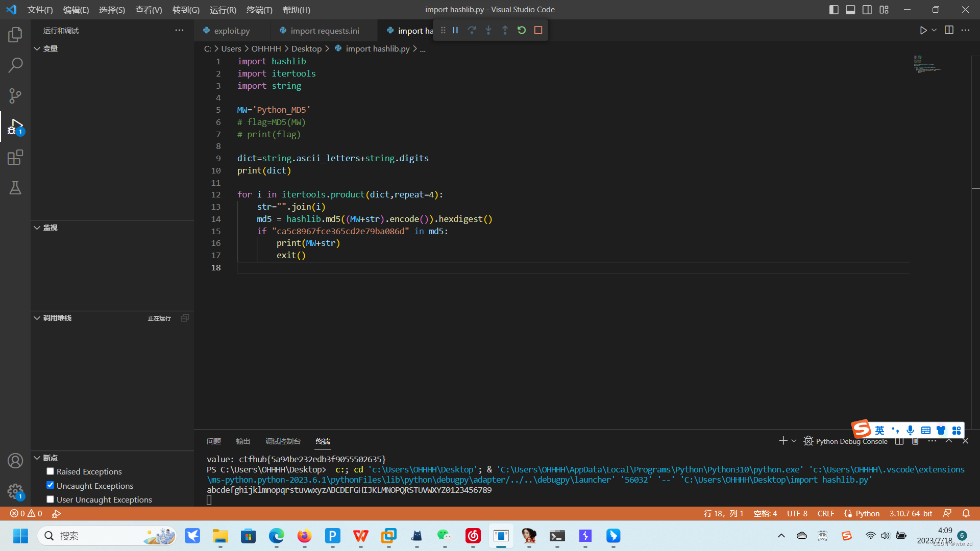
Task: Open the Search view icon
Action: (15, 65)
